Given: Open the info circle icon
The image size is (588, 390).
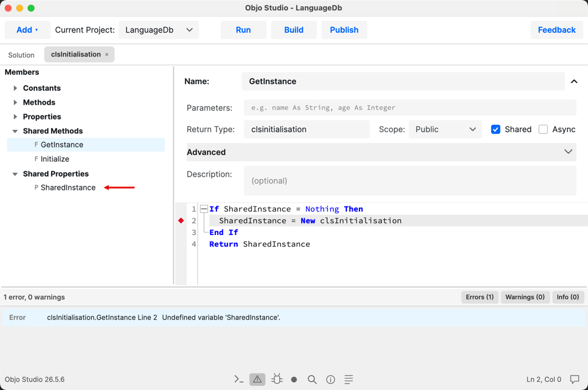Looking at the screenshot, I should pos(330,380).
